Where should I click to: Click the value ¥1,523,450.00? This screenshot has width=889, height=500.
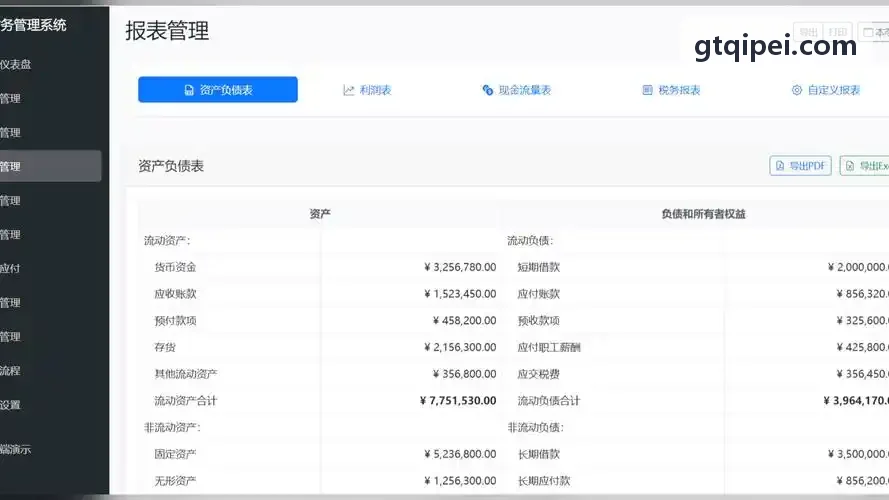coord(460,294)
